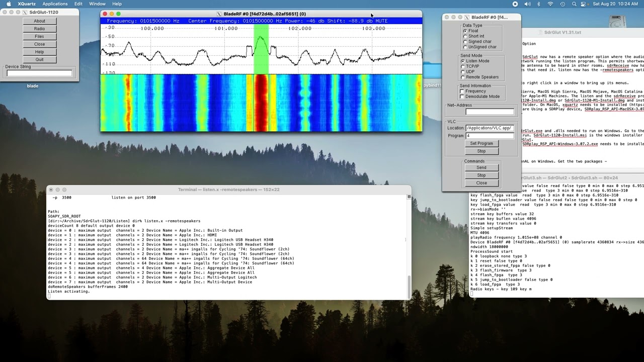Click the Files button in SdrGlut-1120

(x=40, y=36)
